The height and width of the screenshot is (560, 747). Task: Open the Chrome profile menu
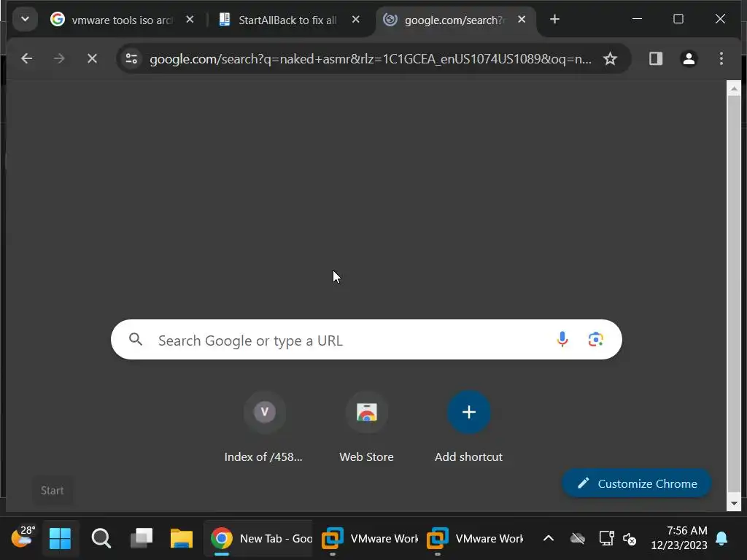pyautogui.click(x=689, y=58)
